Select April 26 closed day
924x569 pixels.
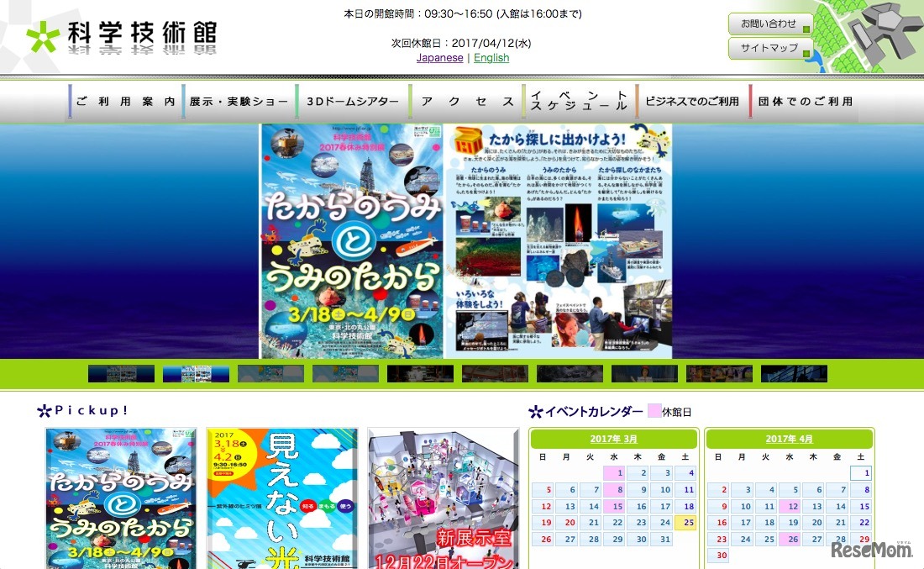click(789, 539)
